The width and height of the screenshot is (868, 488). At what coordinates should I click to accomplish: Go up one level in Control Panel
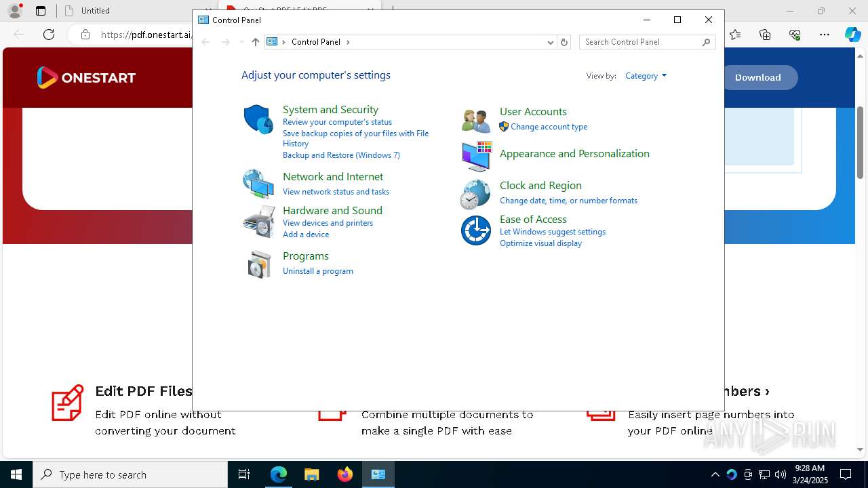click(x=255, y=42)
